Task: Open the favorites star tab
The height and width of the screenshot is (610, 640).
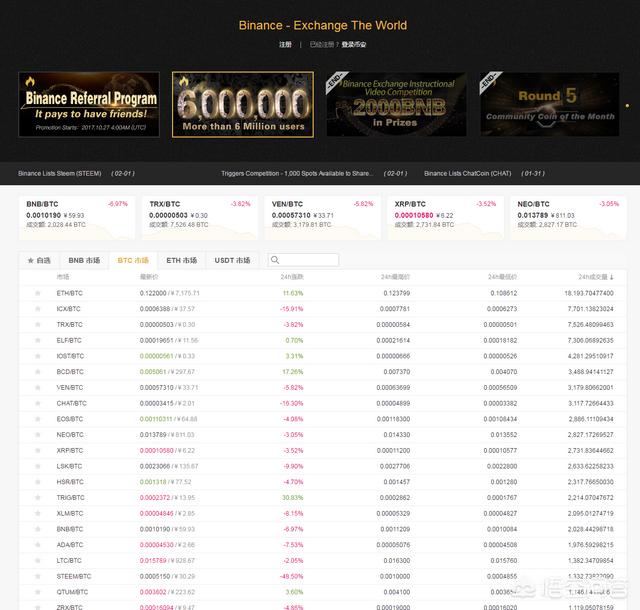Action: tap(39, 260)
